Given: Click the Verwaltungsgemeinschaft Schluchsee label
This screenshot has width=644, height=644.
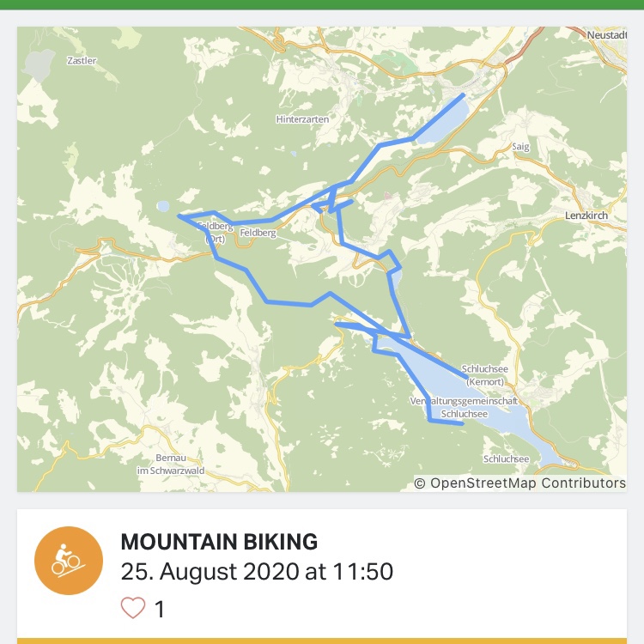Looking at the screenshot, I should [x=465, y=407].
